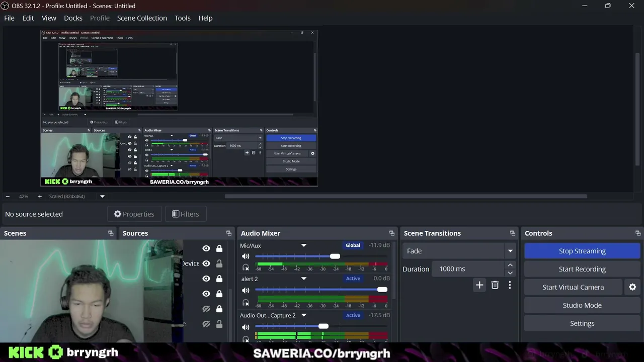Click the No source selected label
The width and height of the screenshot is (644, 362).
click(x=34, y=214)
